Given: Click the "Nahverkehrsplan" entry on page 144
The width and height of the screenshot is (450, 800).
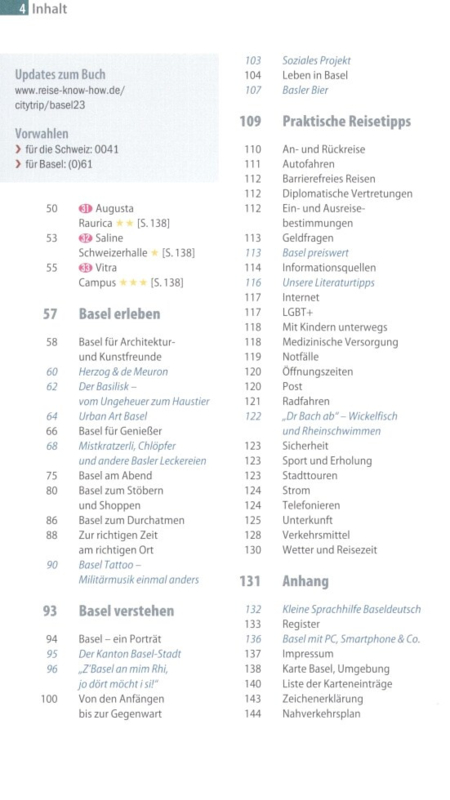Looking at the screenshot, I should [321, 713].
